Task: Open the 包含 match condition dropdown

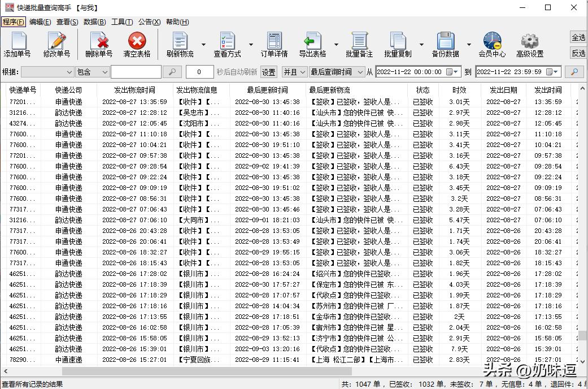Action: 92,72
